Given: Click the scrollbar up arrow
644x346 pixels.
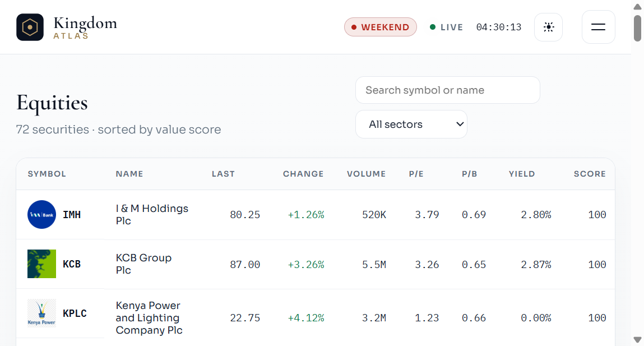Looking at the screenshot, I should 637,7.
